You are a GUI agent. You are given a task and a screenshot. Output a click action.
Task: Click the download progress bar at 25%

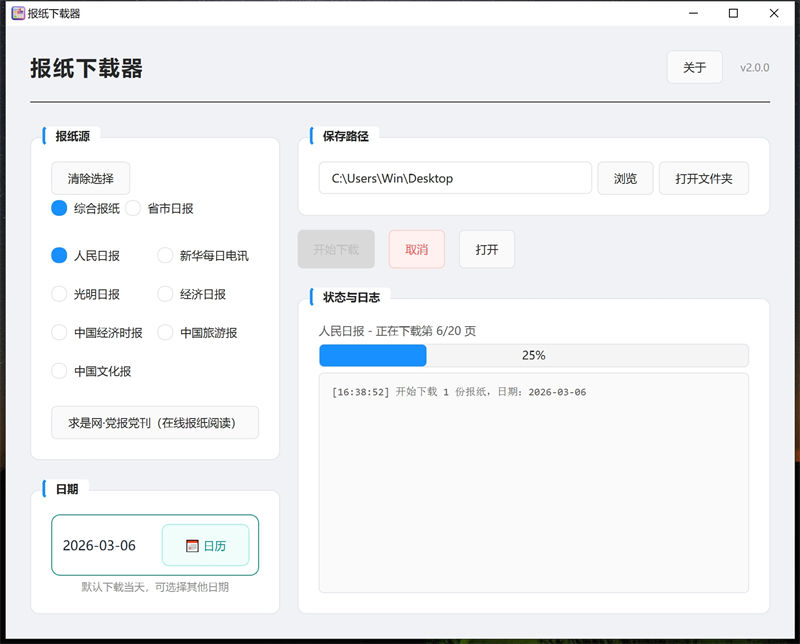[533, 355]
